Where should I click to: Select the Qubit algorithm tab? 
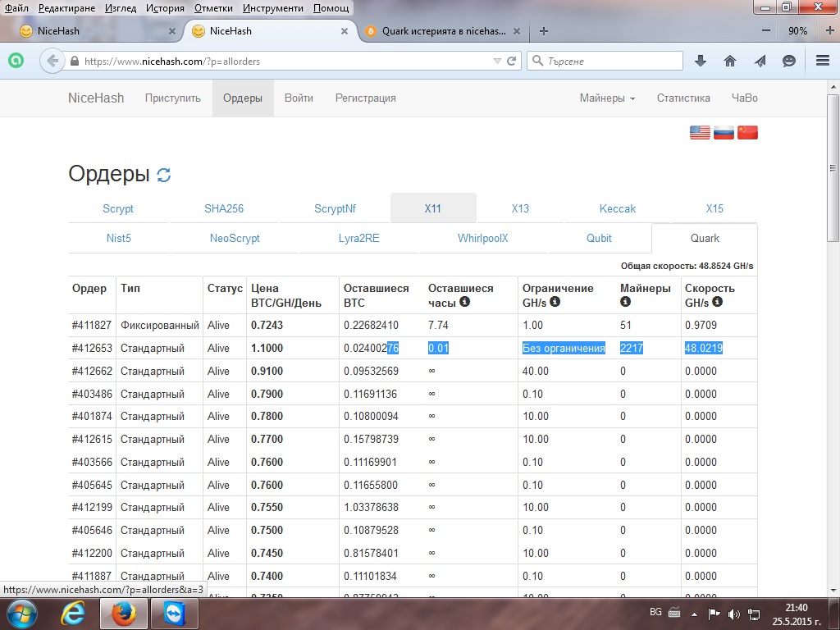coord(599,238)
